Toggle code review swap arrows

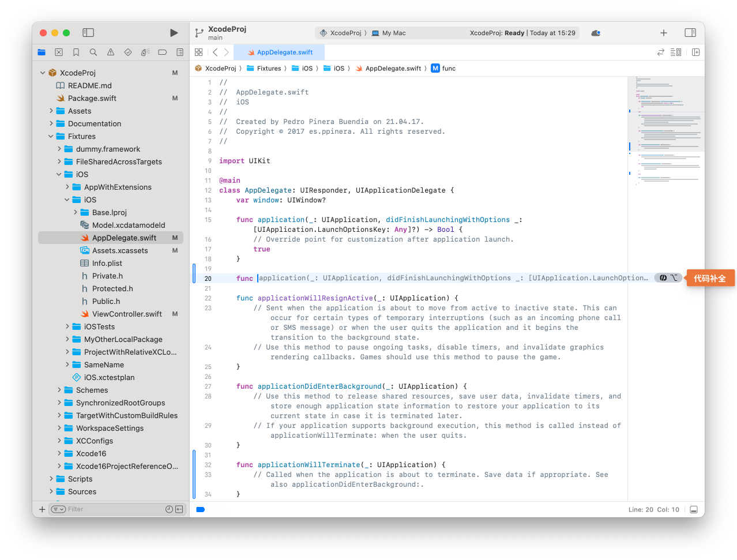click(661, 52)
